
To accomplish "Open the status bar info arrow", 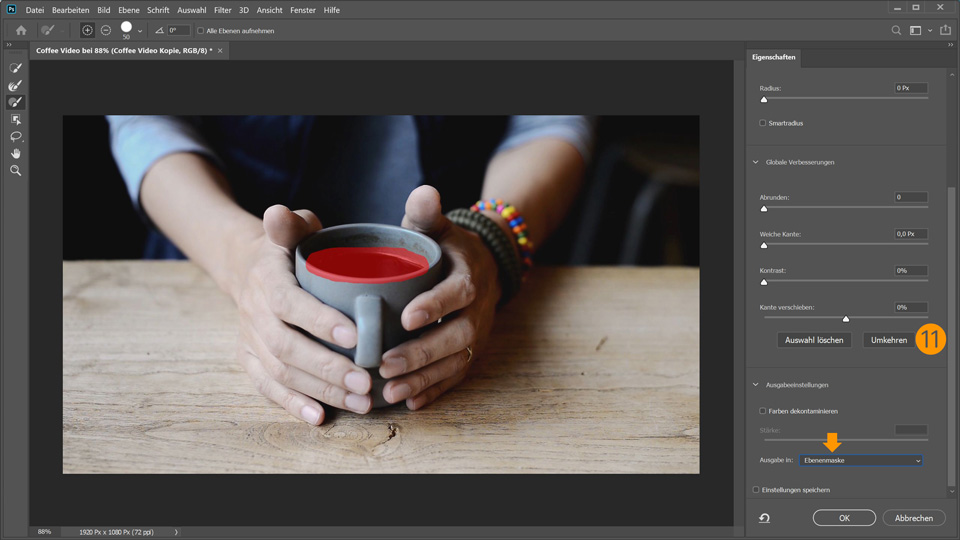I will point(176,532).
